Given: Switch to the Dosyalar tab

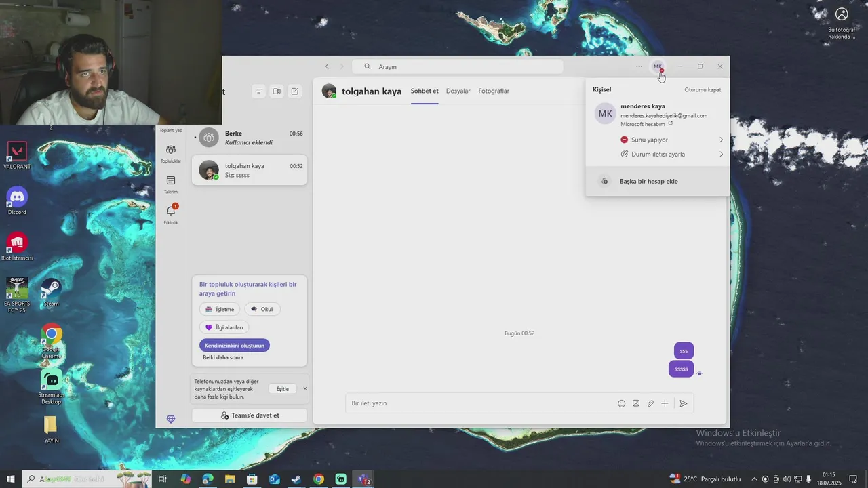Looking at the screenshot, I should pyautogui.click(x=458, y=91).
